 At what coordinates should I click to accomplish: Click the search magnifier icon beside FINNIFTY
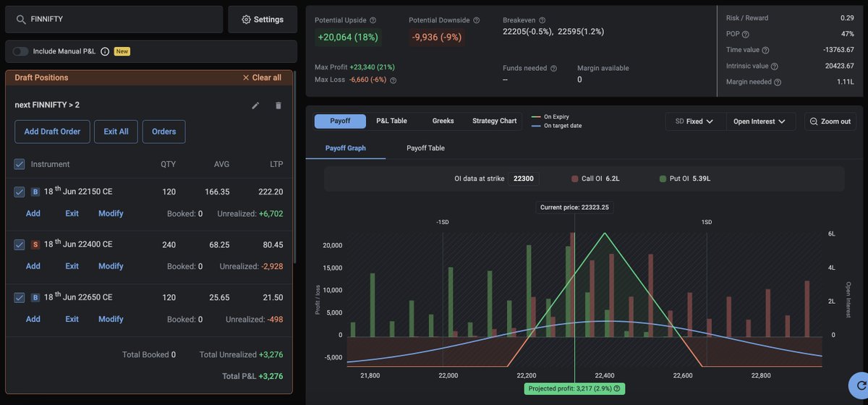click(21, 20)
